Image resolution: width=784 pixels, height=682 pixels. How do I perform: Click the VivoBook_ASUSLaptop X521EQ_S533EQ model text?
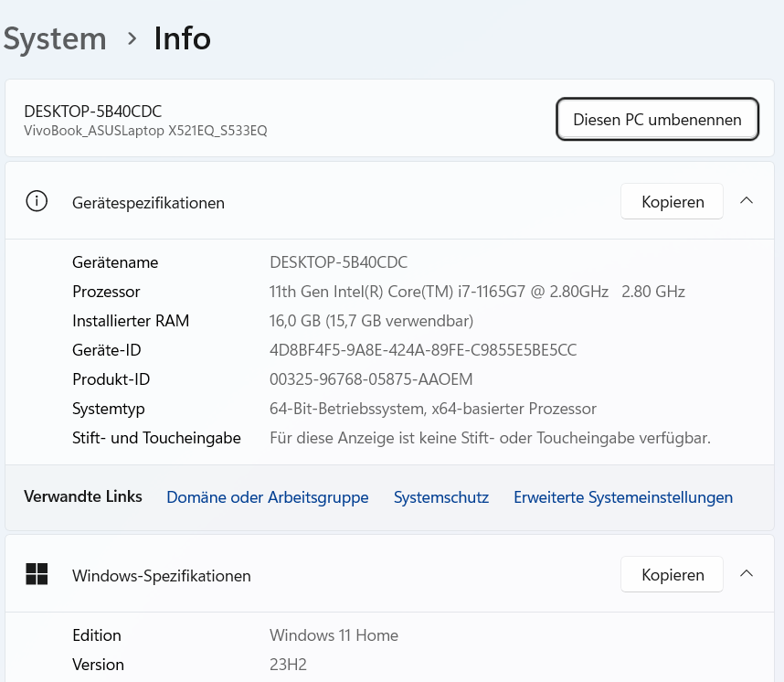point(145,131)
